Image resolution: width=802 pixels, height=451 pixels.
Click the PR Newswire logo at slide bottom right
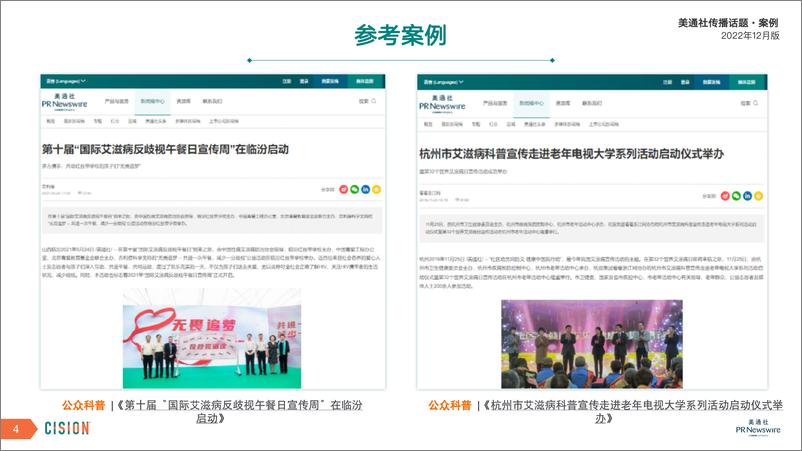(x=758, y=427)
